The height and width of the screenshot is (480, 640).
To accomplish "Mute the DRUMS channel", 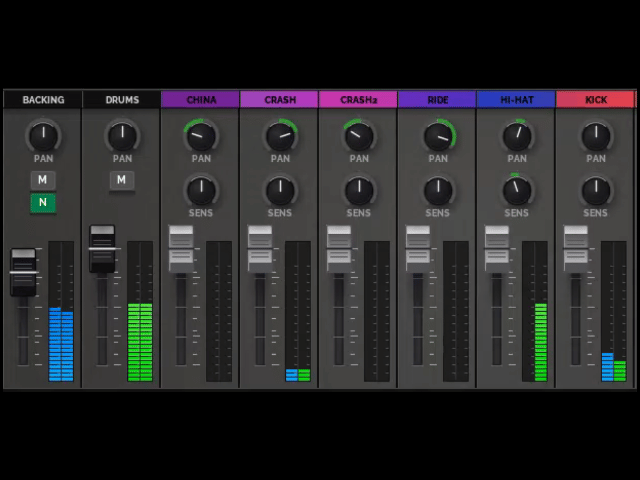I will [x=122, y=180].
